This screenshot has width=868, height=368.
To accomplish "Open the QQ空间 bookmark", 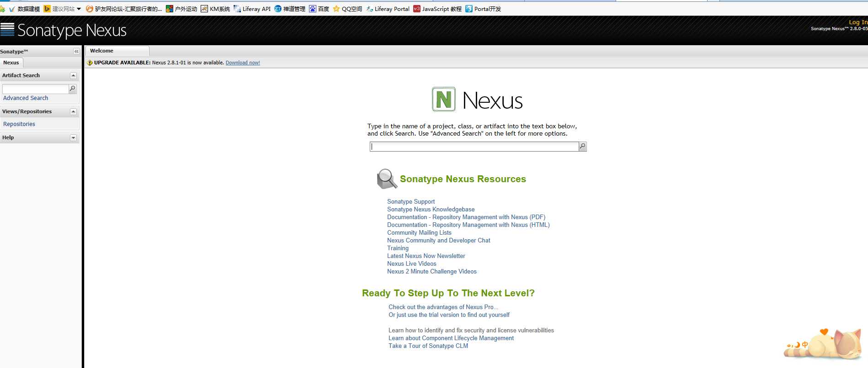I will tap(347, 9).
